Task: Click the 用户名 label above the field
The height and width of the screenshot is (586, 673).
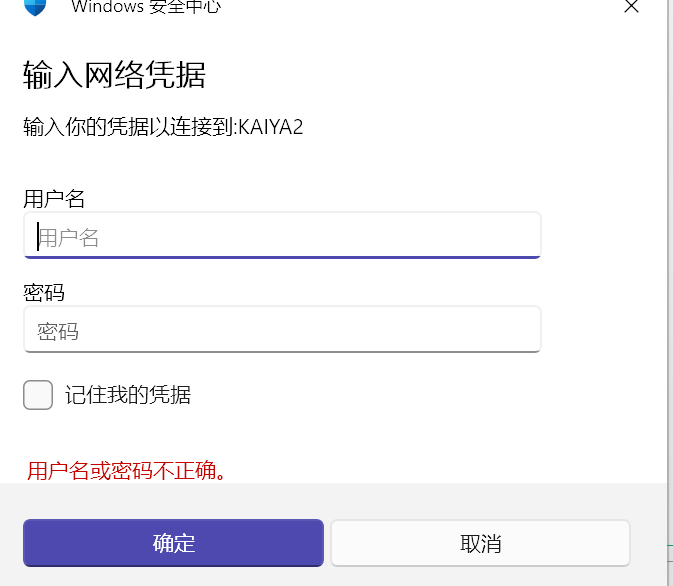Action: 54,198
